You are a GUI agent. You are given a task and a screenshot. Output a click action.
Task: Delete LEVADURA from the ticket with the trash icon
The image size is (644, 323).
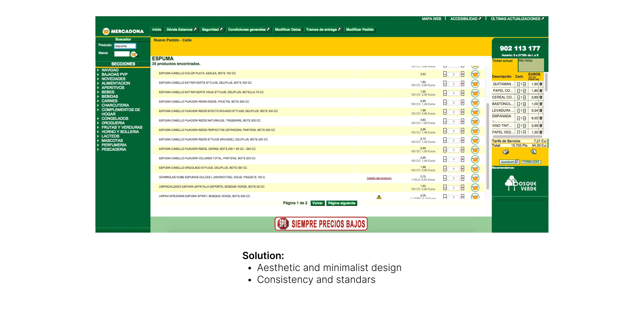540,110
